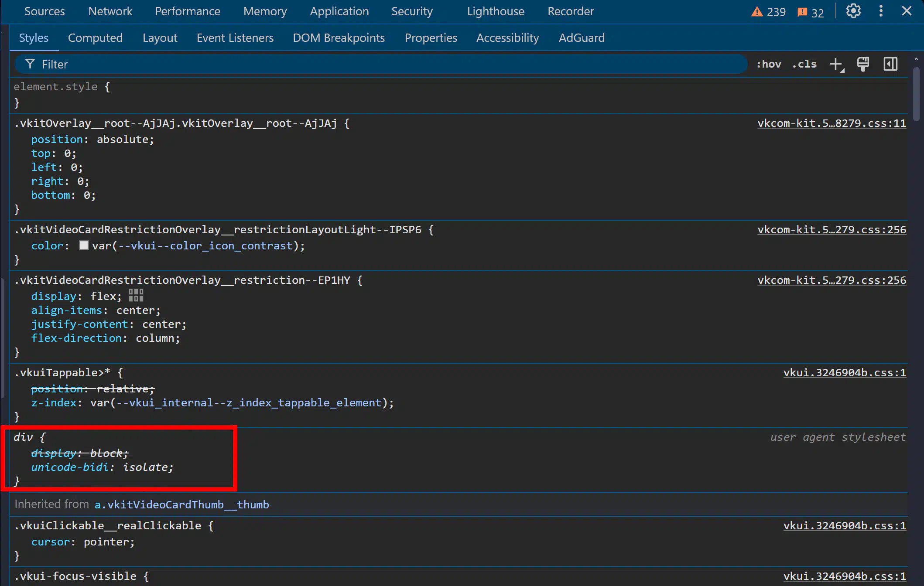
Task: Open vkui css link for .vkuiClickable__realClickable
Action: [x=845, y=526]
